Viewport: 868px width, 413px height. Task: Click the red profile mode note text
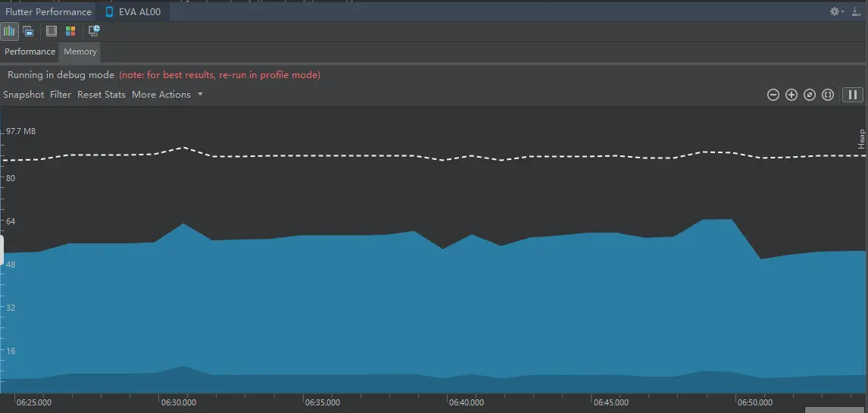pos(220,75)
